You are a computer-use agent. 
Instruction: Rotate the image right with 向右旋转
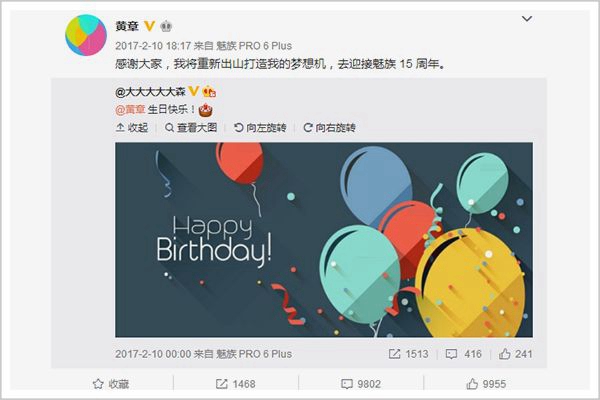coord(329,127)
